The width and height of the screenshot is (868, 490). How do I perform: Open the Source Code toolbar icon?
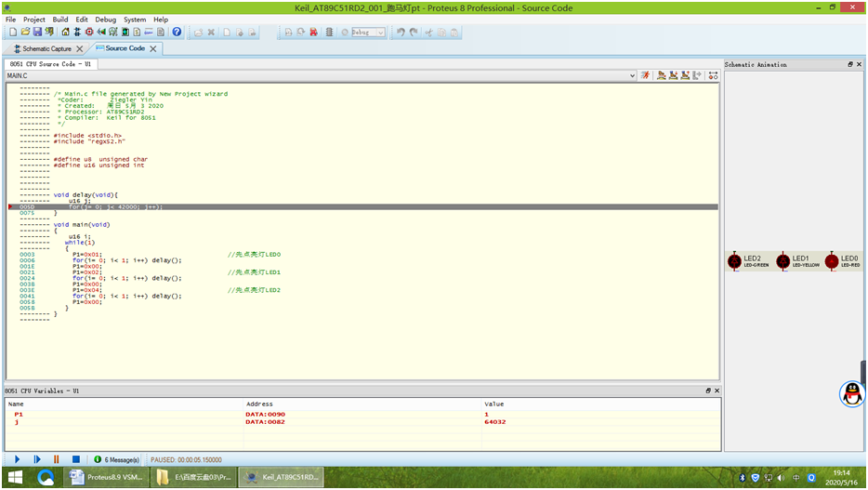(x=149, y=33)
